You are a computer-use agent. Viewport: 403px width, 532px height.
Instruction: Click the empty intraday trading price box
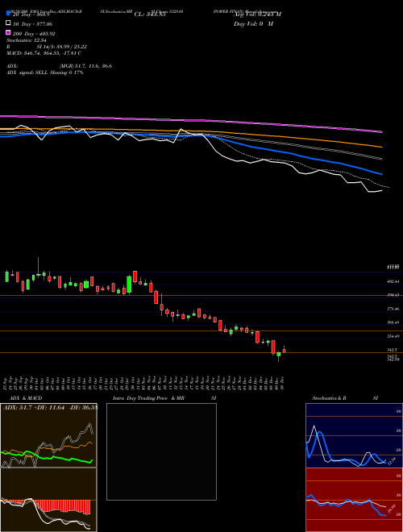click(161, 451)
